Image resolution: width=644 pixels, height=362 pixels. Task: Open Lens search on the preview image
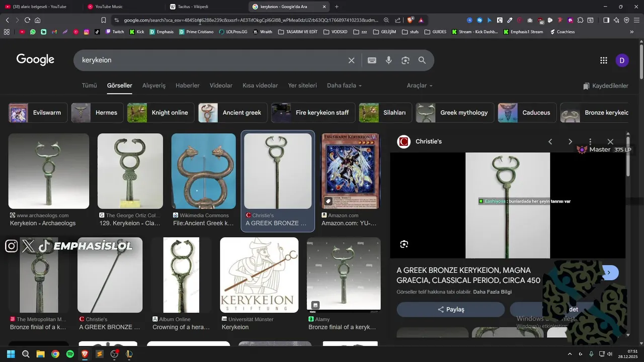coord(404,244)
